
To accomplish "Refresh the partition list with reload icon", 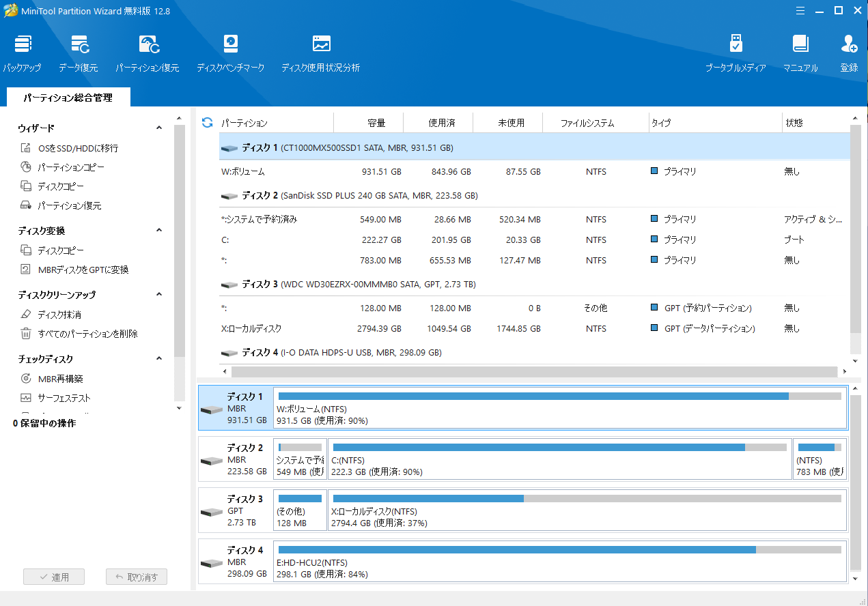I will (x=208, y=123).
